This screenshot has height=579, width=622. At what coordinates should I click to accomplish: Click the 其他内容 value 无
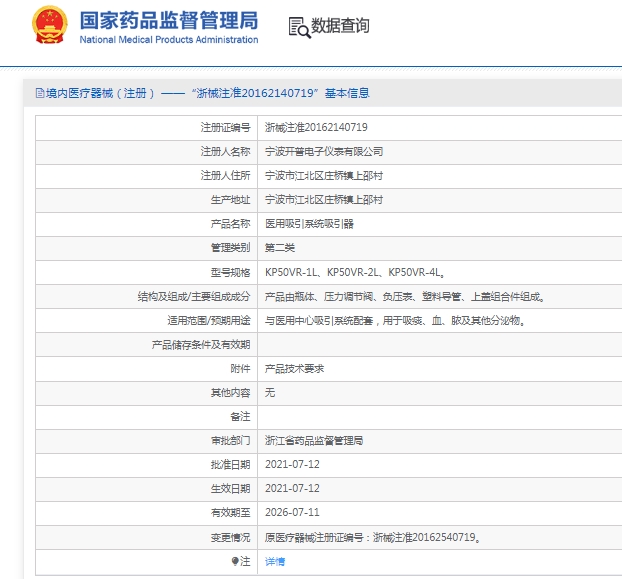click(x=270, y=393)
